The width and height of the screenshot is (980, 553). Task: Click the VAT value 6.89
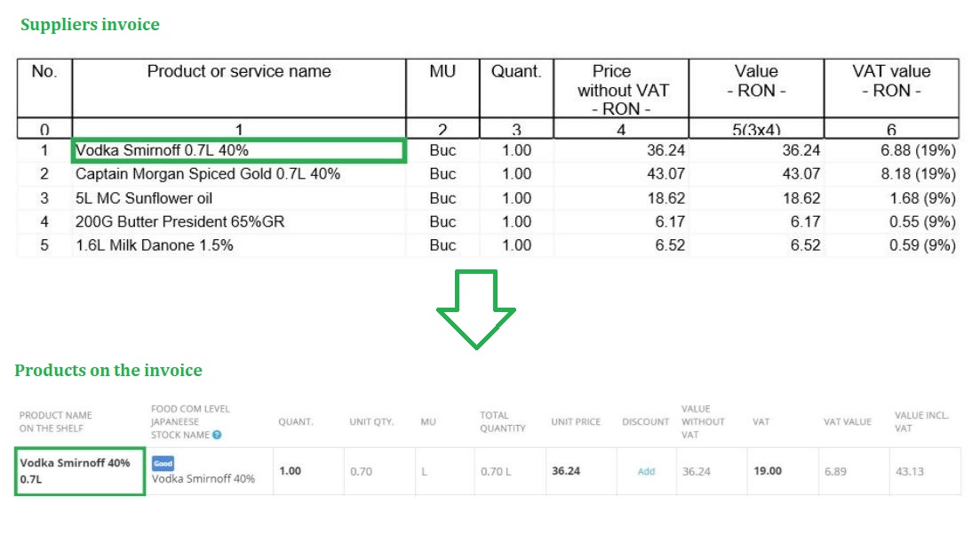[836, 471]
